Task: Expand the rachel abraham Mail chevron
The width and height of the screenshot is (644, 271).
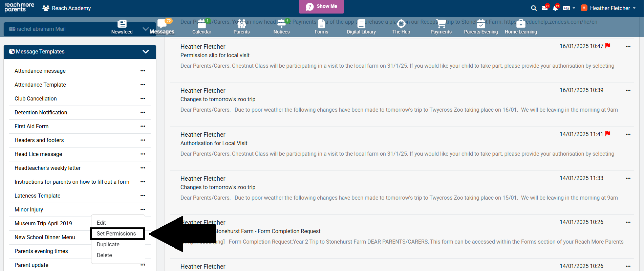Action: point(145,29)
